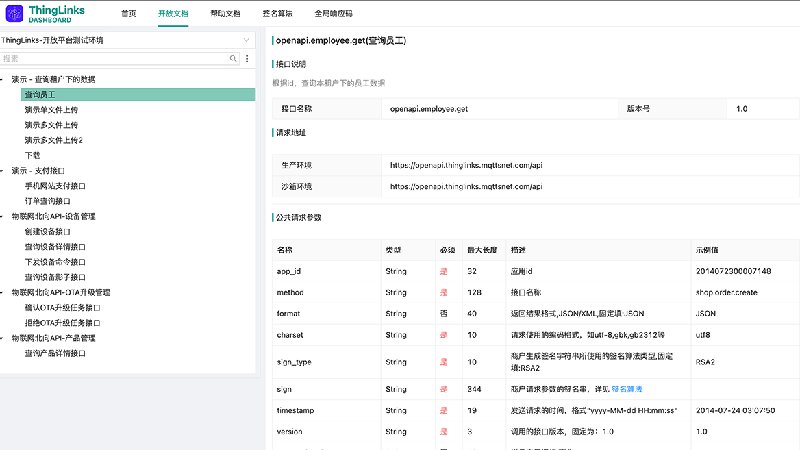Select the 查询员工 tree item

pos(138,94)
